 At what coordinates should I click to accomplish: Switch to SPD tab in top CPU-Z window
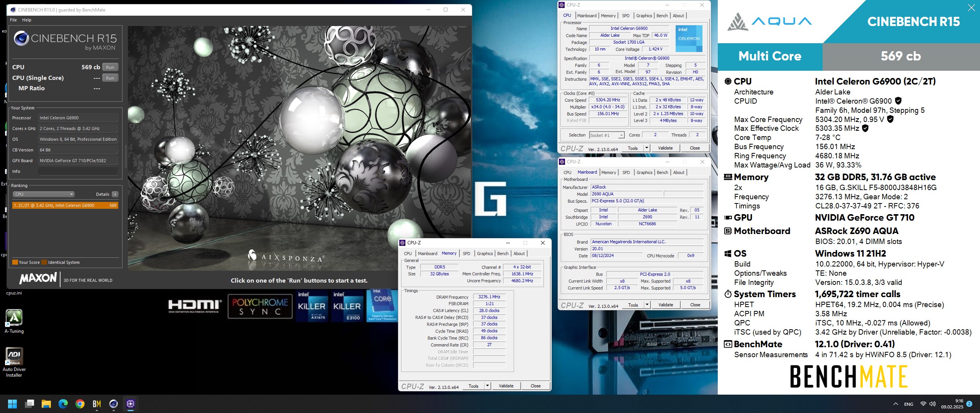[626, 16]
